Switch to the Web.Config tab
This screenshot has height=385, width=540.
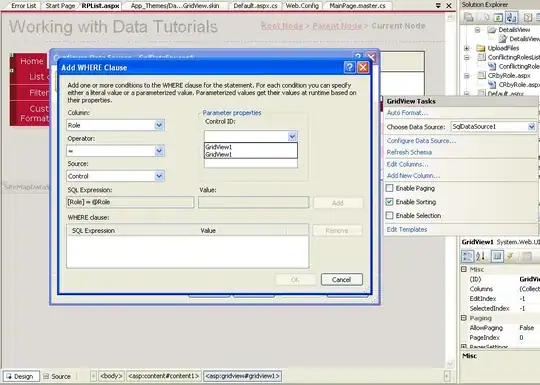tap(302, 6)
